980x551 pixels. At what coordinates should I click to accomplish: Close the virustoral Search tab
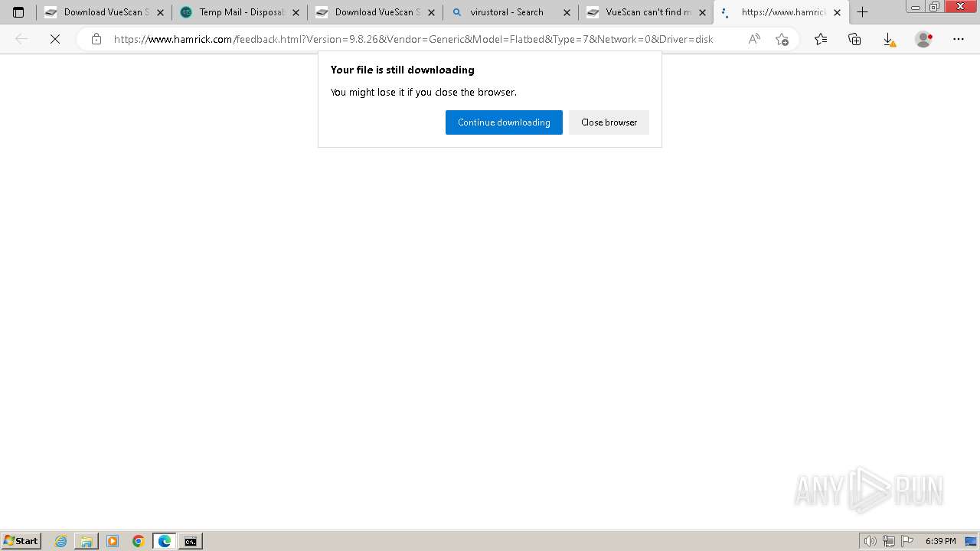pyautogui.click(x=567, y=12)
